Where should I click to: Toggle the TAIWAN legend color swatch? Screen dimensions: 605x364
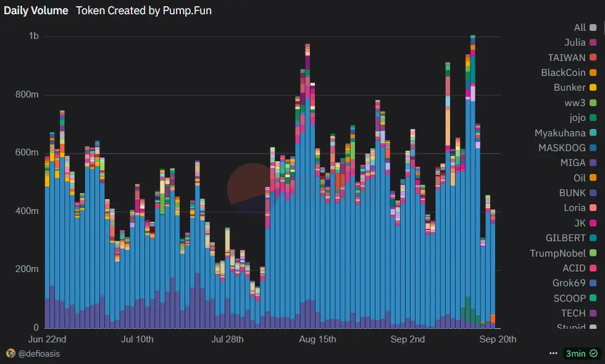(593, 57)
